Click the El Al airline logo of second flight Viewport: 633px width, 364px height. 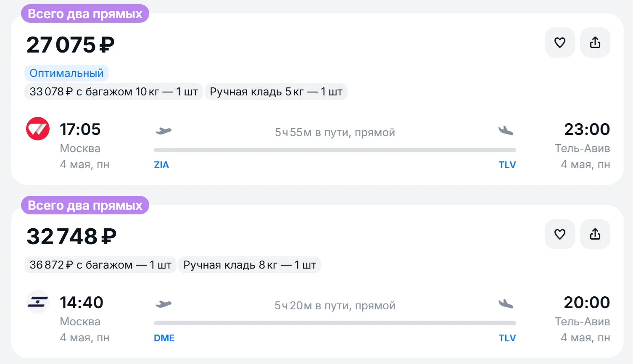click(38, 302)
